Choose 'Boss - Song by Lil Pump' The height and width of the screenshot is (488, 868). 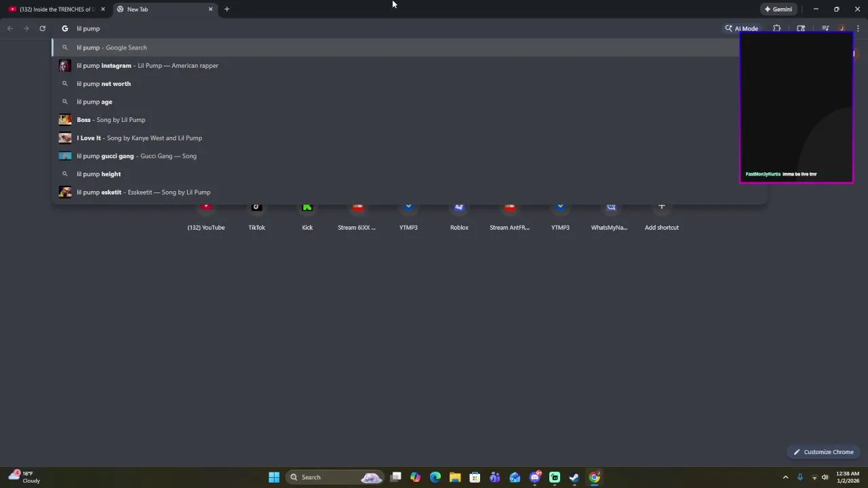[x=410, y=120]
